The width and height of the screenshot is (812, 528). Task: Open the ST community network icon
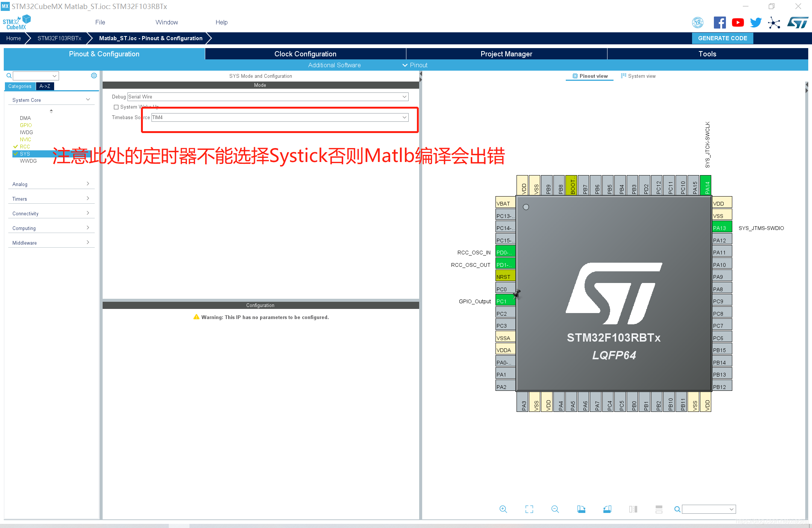click(774, 23)
